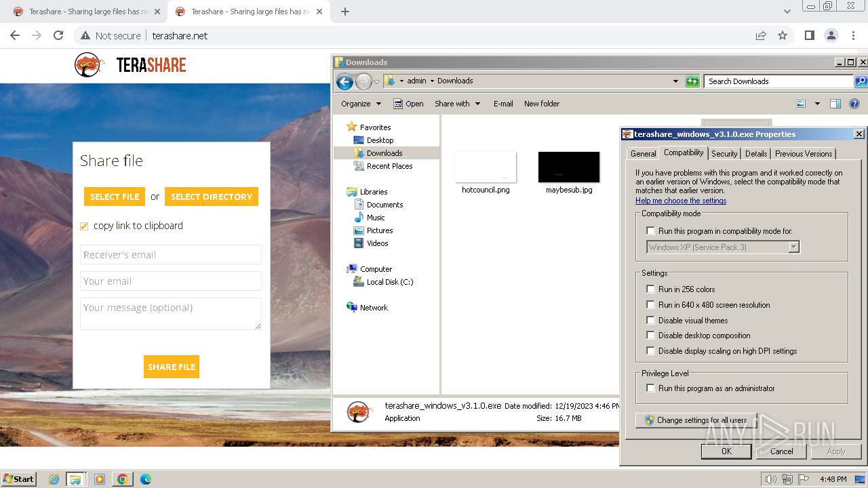This screenshot has height=488, width=868.
Task: Click the search magnifier in Downloads window
Action: pyautogui.click(x=861, y=81)
